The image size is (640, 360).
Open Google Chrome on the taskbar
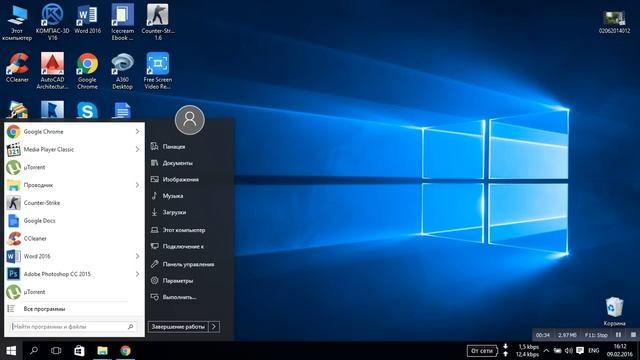125,351
